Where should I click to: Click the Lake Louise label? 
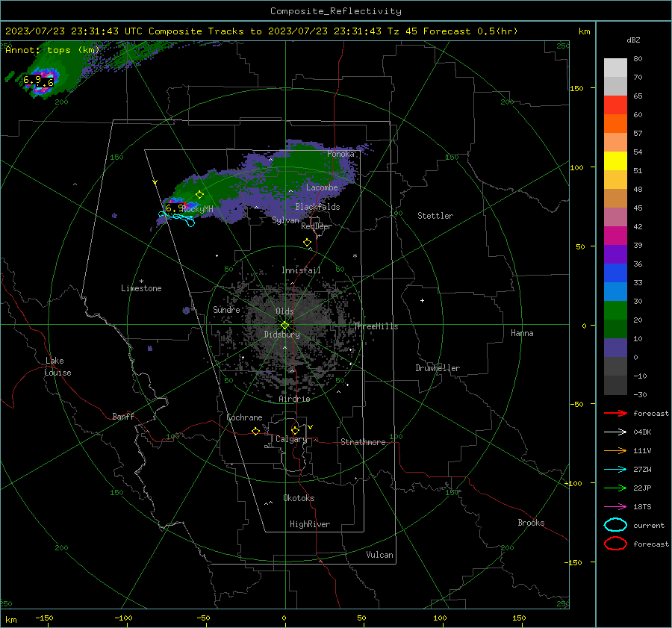[57, 367]
